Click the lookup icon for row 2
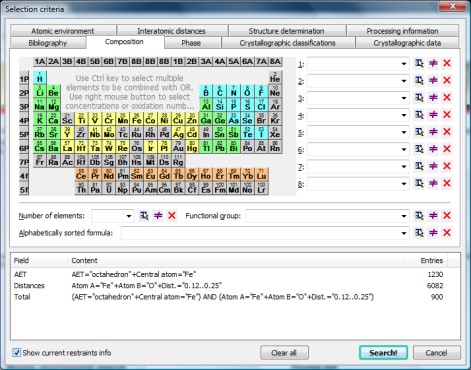Image resolution: width=471 pixels, height=370 pixels. pos(419,80)
